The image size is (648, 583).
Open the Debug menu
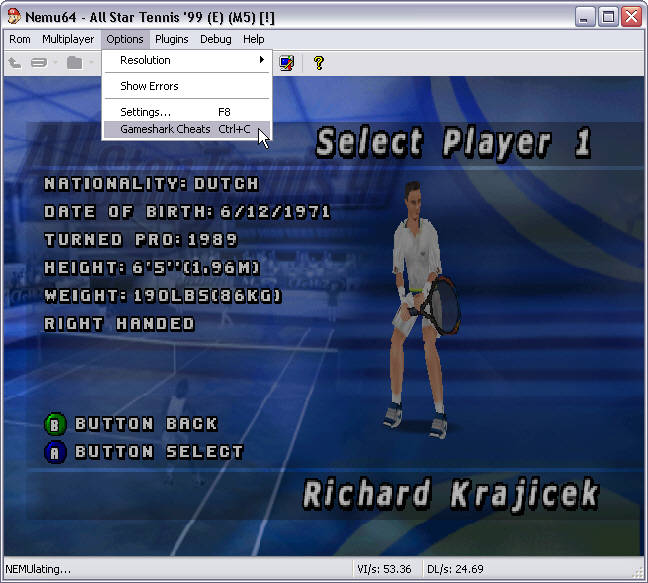point(216,39)
